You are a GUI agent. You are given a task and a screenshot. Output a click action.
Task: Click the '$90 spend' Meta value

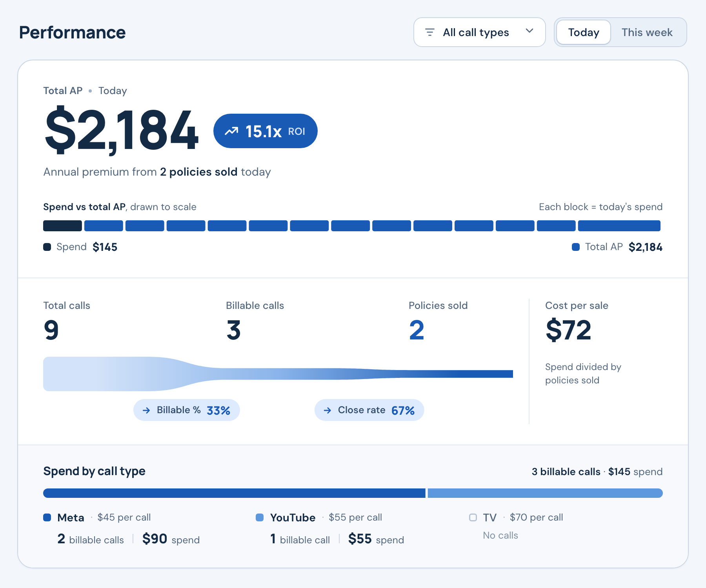pos(171,539)
